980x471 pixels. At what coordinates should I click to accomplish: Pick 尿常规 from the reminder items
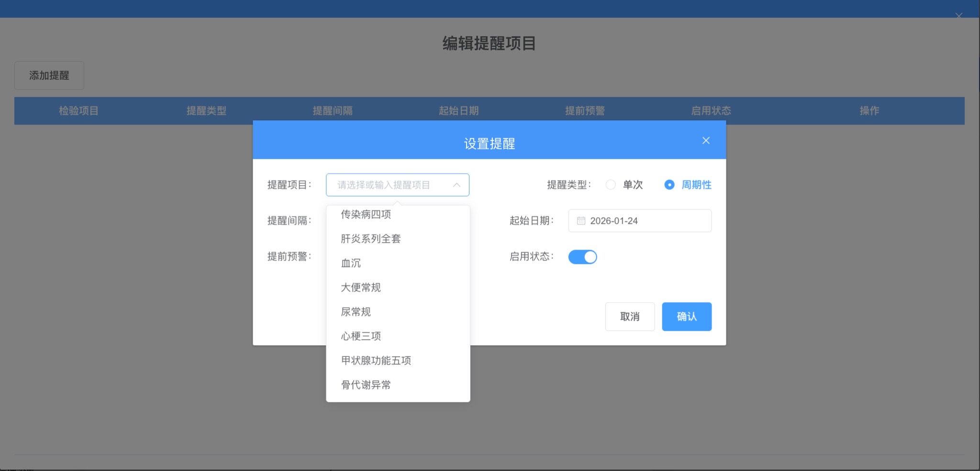coord(356,312)
